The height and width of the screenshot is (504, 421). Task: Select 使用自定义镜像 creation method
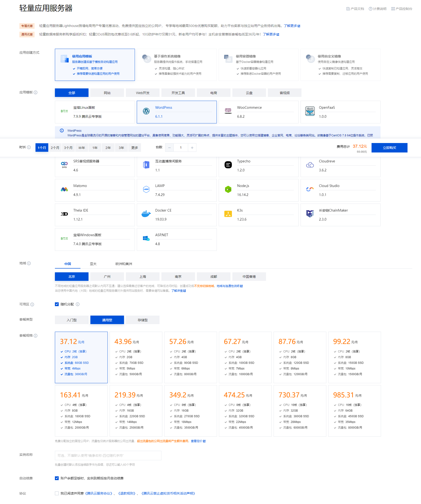pos(341,65)
